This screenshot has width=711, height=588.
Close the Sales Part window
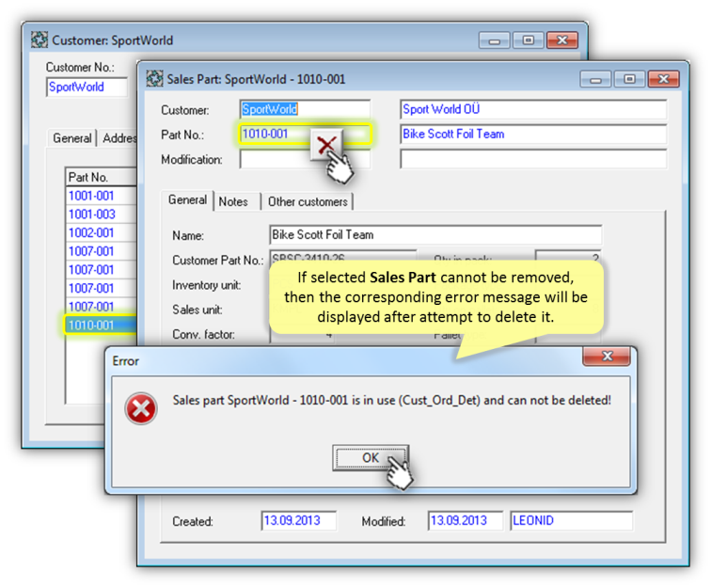663,79
